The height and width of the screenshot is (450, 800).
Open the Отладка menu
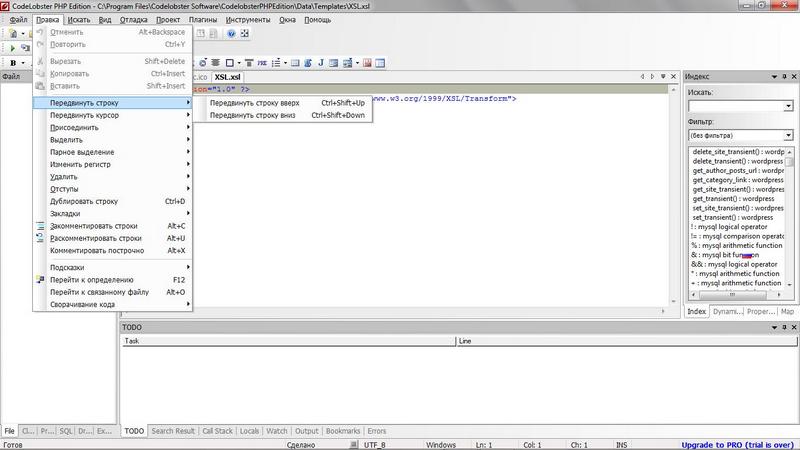[133, 19]
